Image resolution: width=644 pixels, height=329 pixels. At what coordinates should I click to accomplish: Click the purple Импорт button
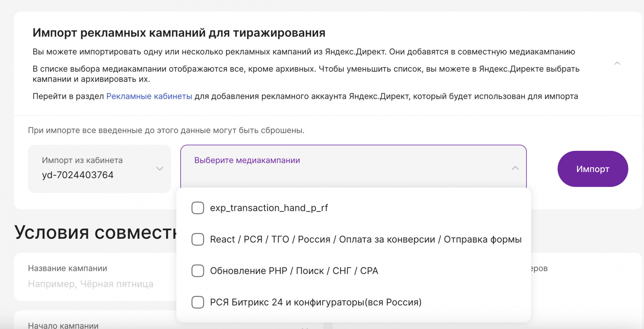pos(593,169)
